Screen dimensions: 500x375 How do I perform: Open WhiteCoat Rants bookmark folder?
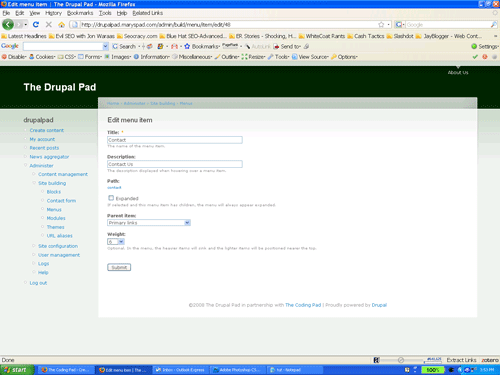pos(322,36)
